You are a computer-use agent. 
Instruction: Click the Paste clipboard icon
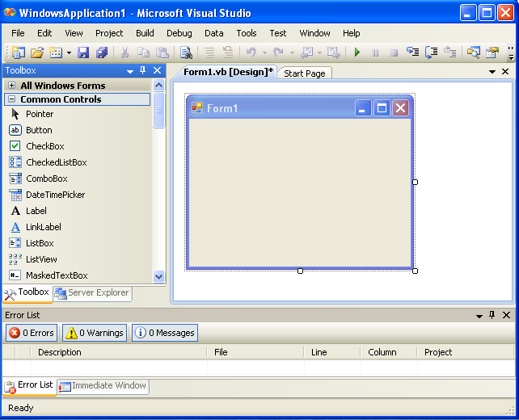(162, 52)
